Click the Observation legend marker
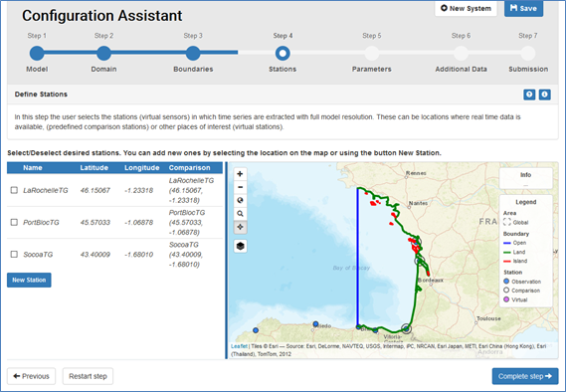The height and width of the screenshot is (392, 566). pos(506,282)
